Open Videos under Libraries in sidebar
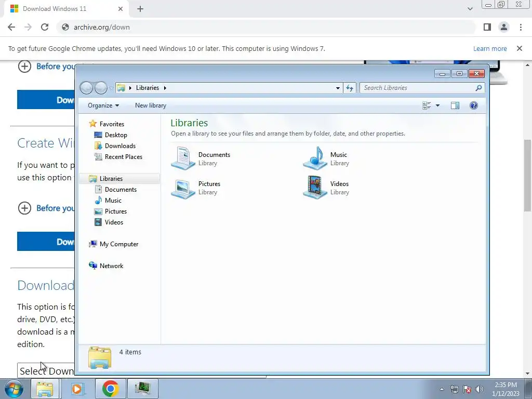Viewport: 532px width, 399px height. coord(114,222)
